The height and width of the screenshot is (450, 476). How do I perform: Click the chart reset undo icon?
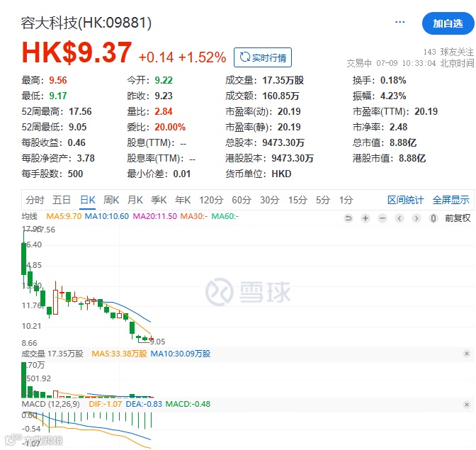pyautogui.click(x=348, y=218)
